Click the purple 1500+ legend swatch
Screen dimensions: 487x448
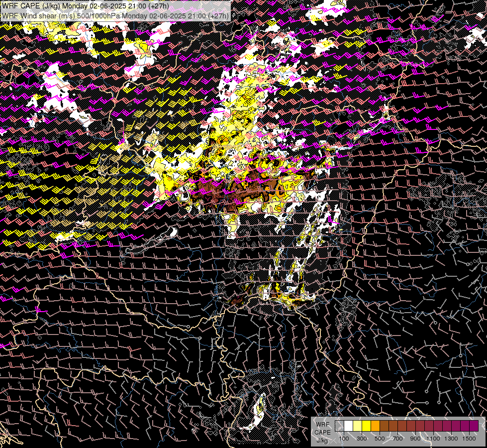coord(474,426)
